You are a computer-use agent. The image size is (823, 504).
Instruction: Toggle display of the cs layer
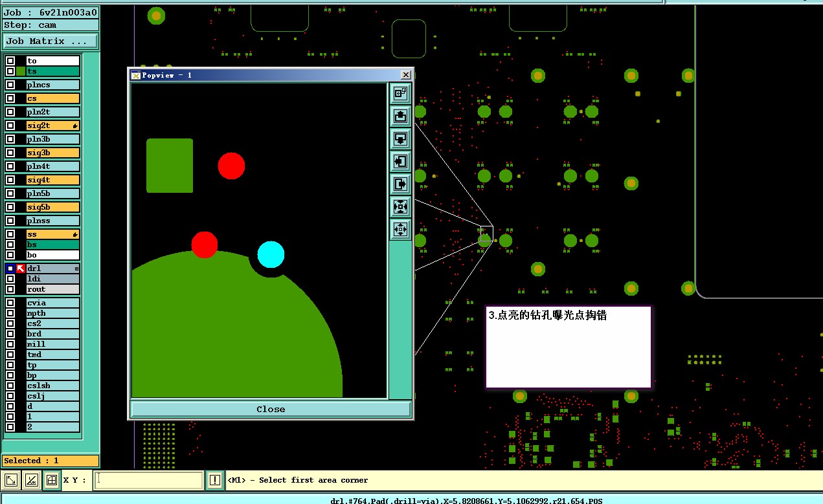[x=10, y=98]
